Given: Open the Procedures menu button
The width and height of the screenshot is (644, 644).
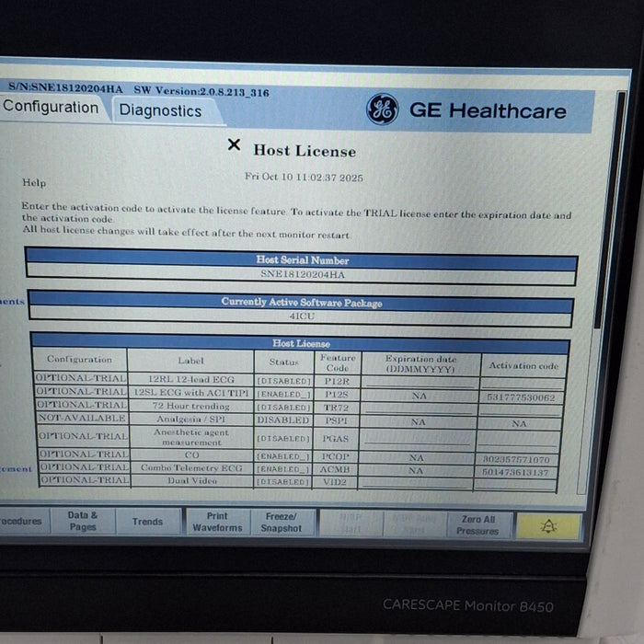Looking at the screenshot, I should (x=23, y=521).
